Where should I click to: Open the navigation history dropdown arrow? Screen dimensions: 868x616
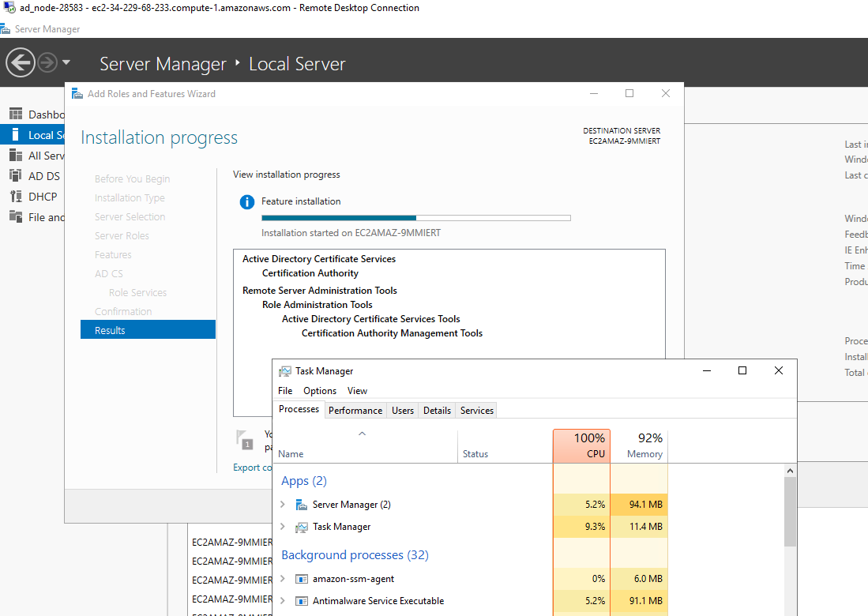[x=66, y=62]
